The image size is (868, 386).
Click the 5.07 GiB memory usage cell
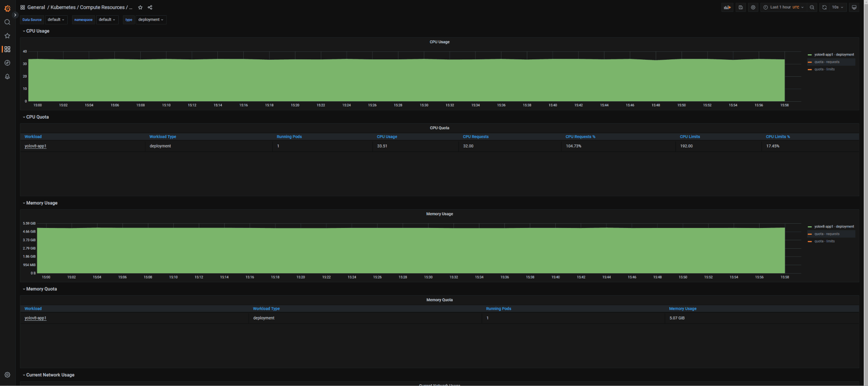(762, 318)
